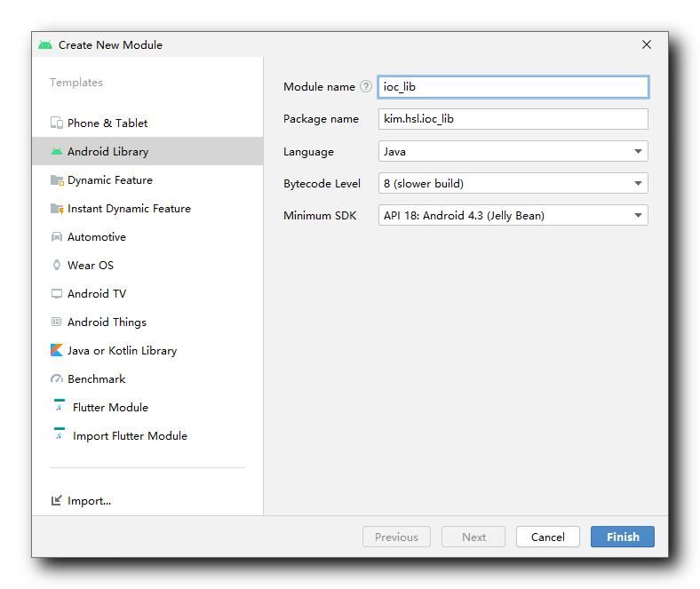The height and width of the screenshot is (589, 700).
Task: Select the Android Library template
Action: click(x=147, y=151)
